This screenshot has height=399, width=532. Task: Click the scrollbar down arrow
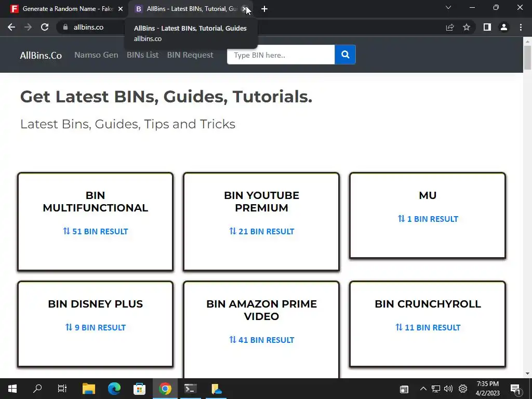click(x=527, y=374)
